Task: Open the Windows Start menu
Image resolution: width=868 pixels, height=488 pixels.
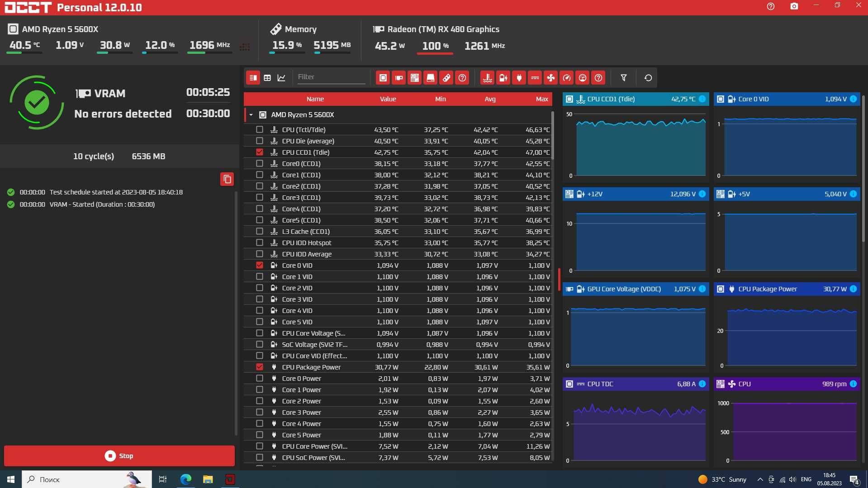Action: [11, 479]
